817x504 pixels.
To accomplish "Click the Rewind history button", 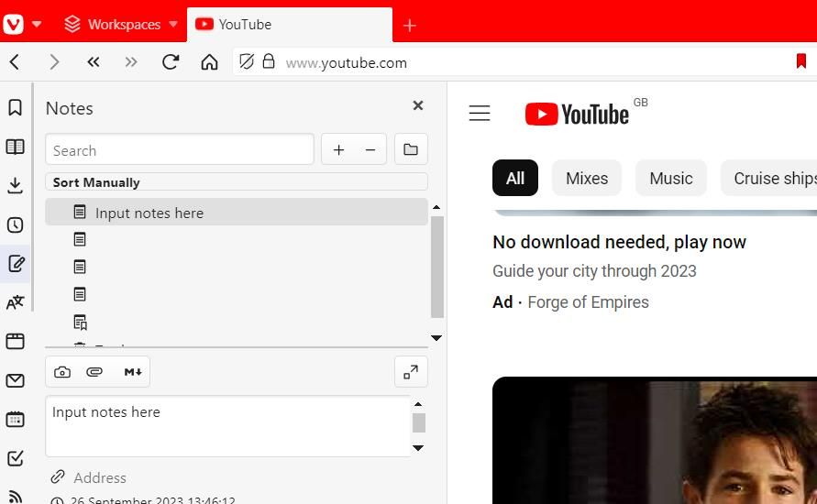I will (94, 62).
